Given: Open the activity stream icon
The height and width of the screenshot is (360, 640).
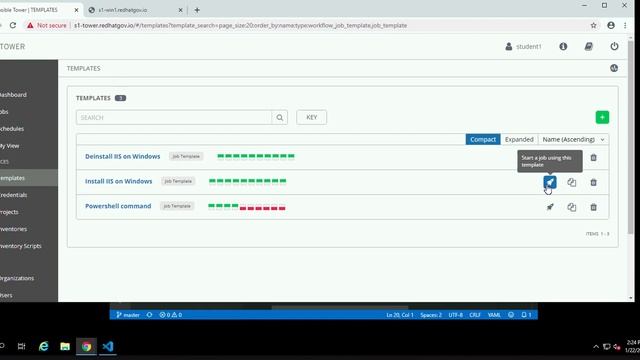Looking at the screenshot, I should 614,68.
